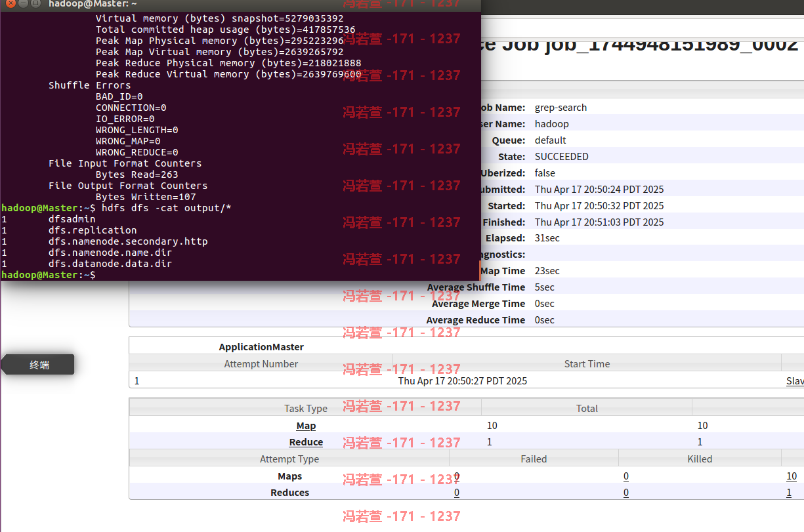Click File Input Format Counters line
This screenshot has height=532, width=804.
125,163
